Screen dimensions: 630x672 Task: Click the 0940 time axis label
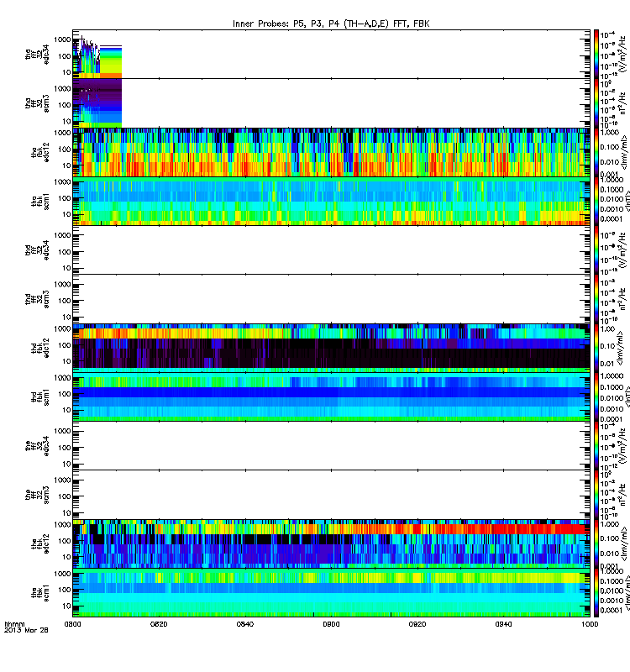pyautogui.click(x=503, y=624)
